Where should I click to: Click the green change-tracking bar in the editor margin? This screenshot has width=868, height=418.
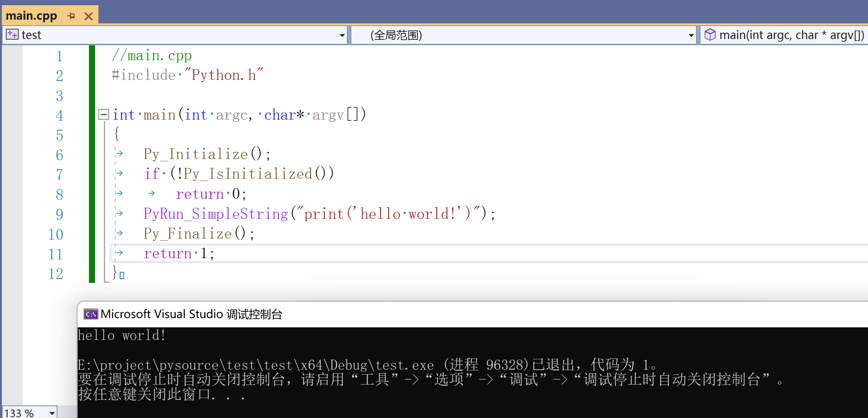pyautogui.click(x=91, y=163)
